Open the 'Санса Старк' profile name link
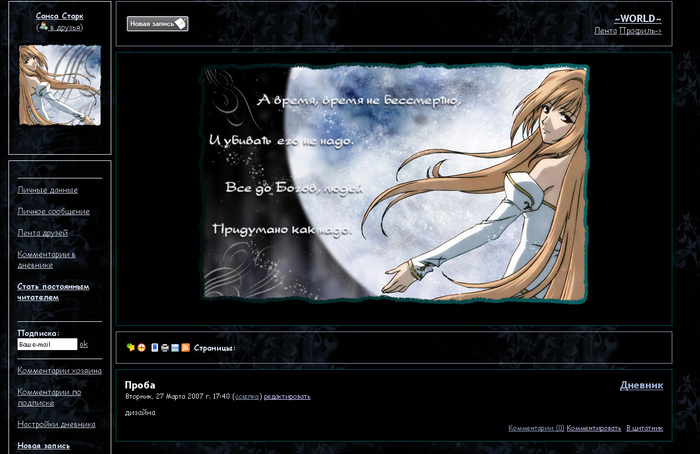 tap(59, 16)
